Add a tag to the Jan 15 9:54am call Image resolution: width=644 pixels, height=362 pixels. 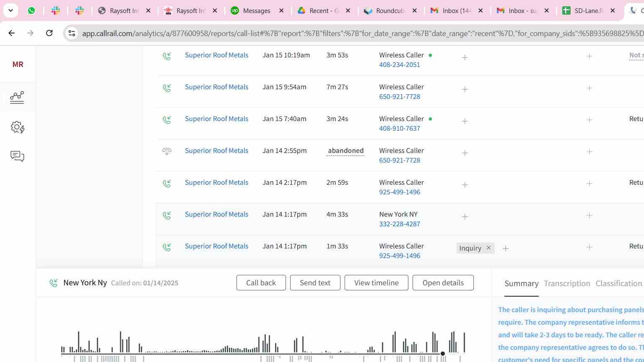click(465, 89)
